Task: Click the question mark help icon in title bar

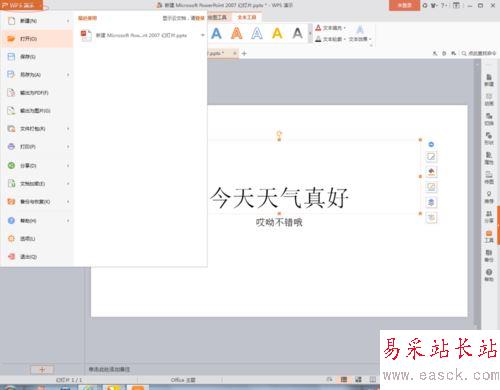Action: pyautogui.click(x=444, y=6)
